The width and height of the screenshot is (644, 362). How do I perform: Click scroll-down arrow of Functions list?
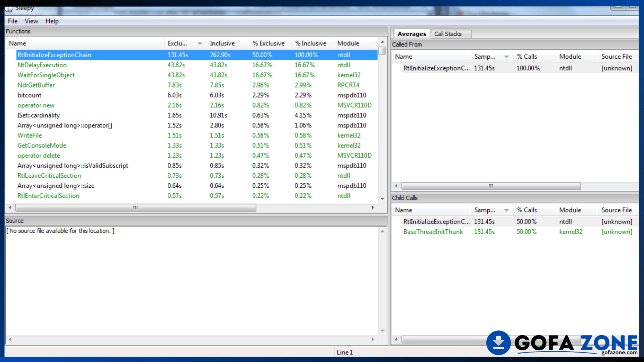[x=382, y=199]
